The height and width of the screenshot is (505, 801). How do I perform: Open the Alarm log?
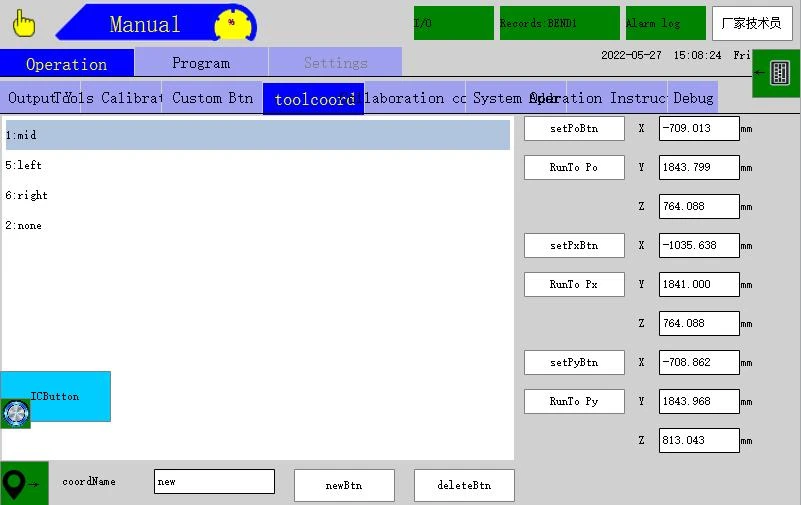666,23
